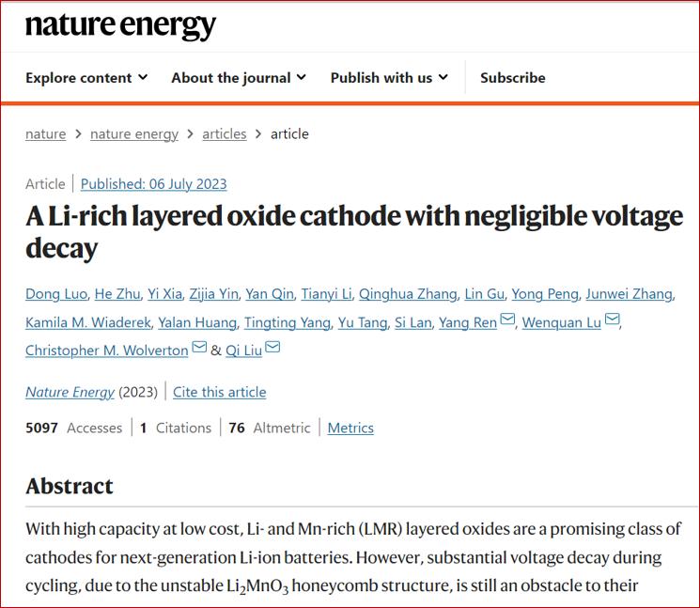Click the envelope icon after Wenquan Lu
Viewport: 700px width, 608px height.
[612, 319]
